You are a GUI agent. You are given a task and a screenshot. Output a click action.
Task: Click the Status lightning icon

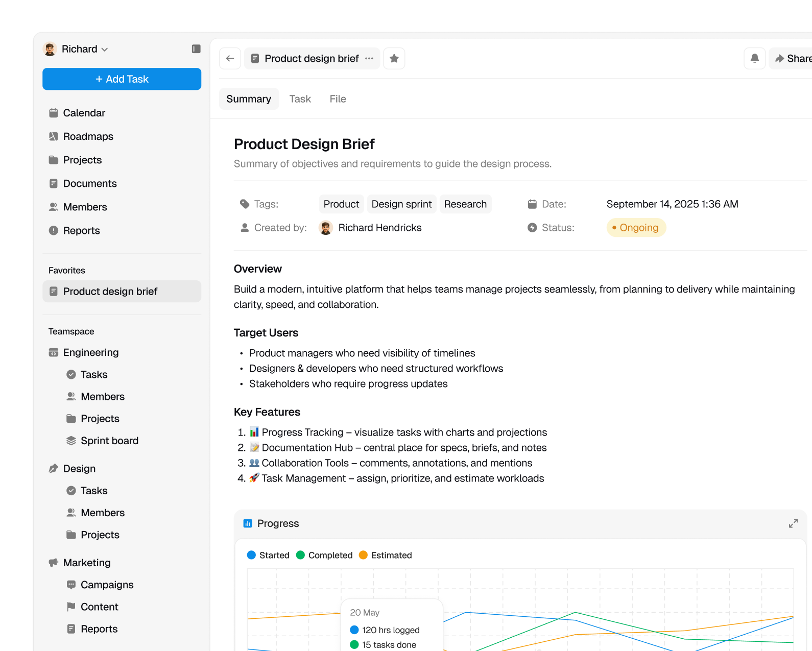[x=532, y=228]
